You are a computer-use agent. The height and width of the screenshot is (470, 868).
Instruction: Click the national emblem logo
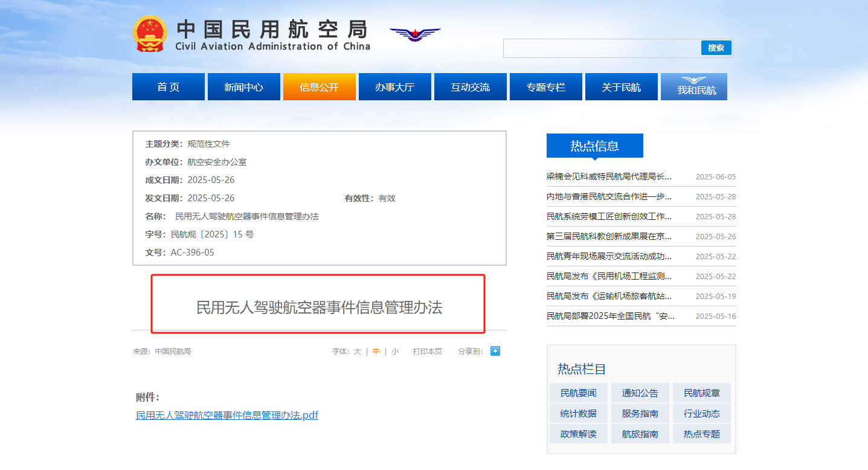click(x=149, y=33)
